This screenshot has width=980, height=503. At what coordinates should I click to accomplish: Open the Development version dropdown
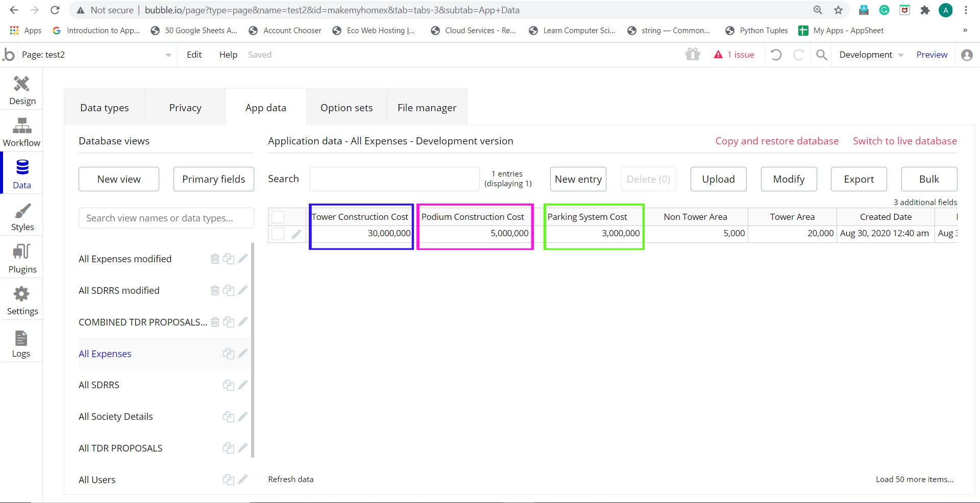click(871, 55)
